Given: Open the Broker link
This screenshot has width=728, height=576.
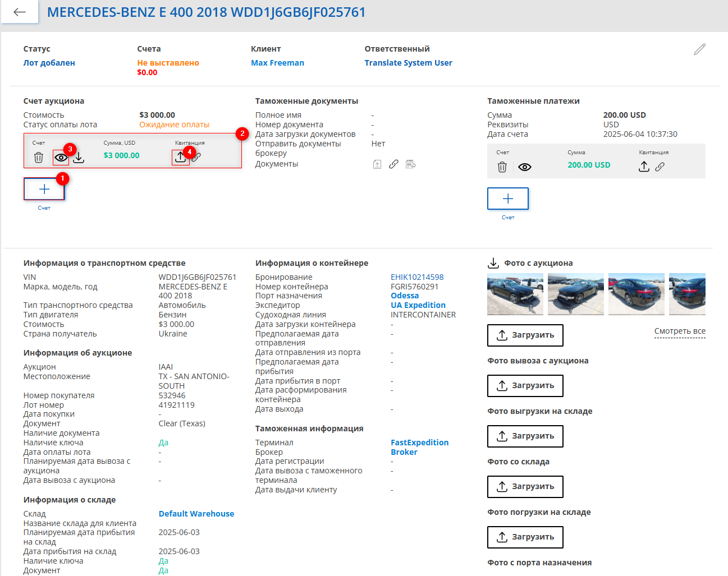Looking at the screenshot, I should (x=404, y=452).
